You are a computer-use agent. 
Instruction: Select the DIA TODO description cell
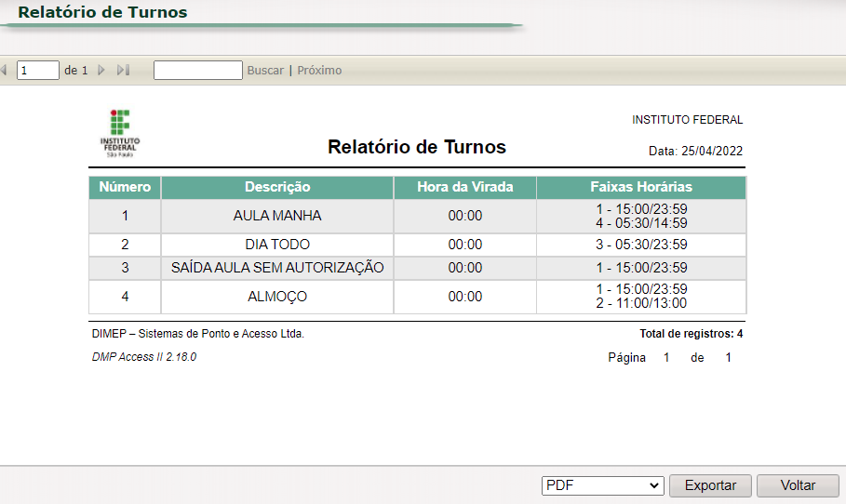[277, 245]
